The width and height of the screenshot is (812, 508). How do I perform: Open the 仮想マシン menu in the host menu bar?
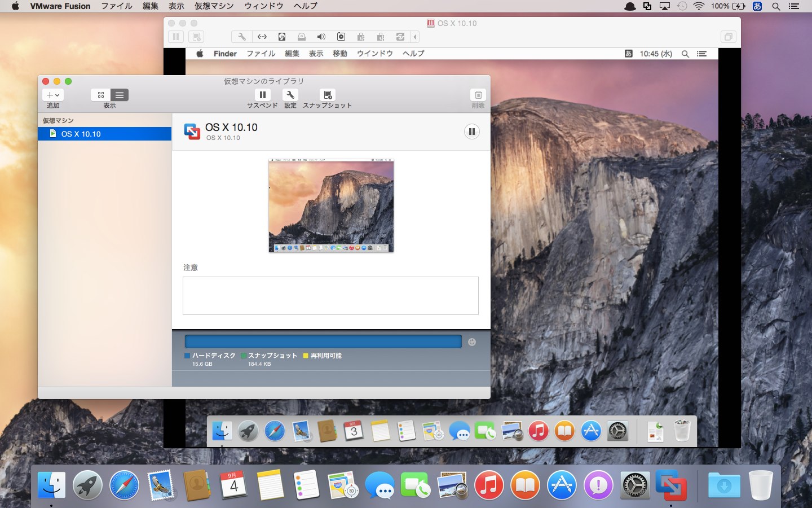click(x=214, y=6)
